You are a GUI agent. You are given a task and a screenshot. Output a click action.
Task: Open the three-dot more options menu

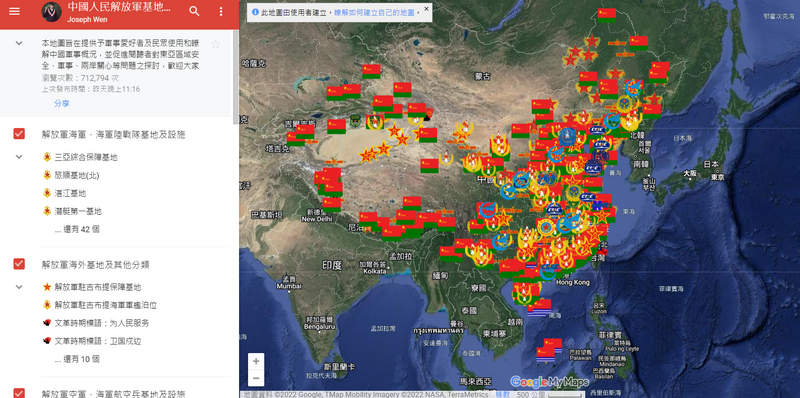pyautogui.click(x=221, y=11)
